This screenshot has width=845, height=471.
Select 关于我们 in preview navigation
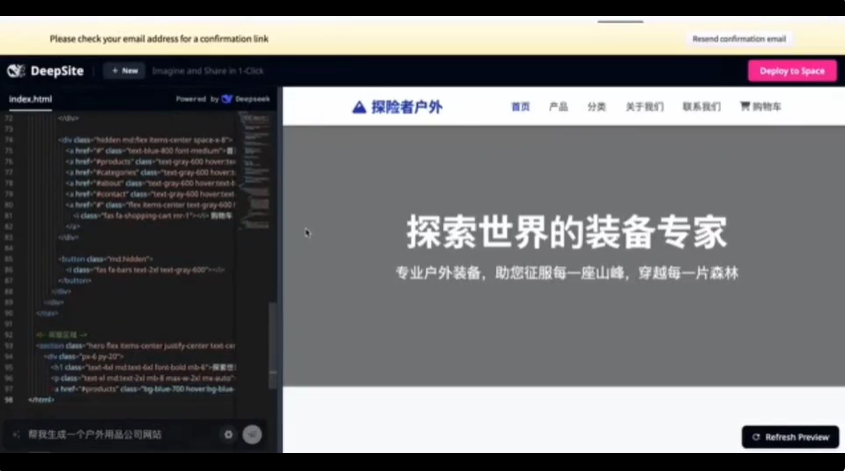coord(645,107)
